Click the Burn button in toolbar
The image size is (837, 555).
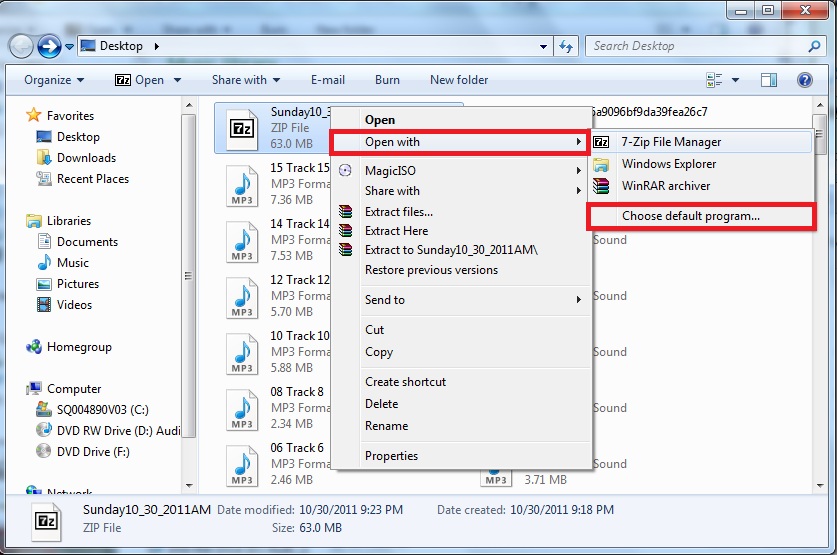pos(387,80)
